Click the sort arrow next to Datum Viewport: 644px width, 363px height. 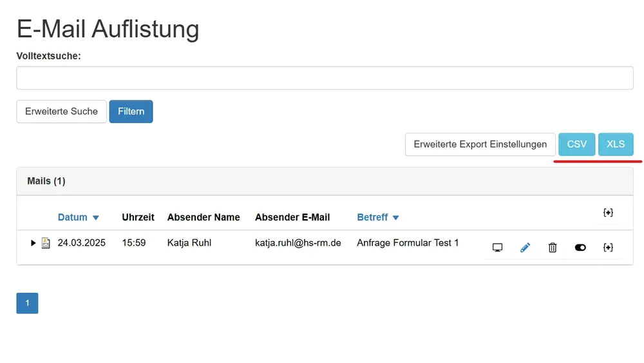pos(96,218)
